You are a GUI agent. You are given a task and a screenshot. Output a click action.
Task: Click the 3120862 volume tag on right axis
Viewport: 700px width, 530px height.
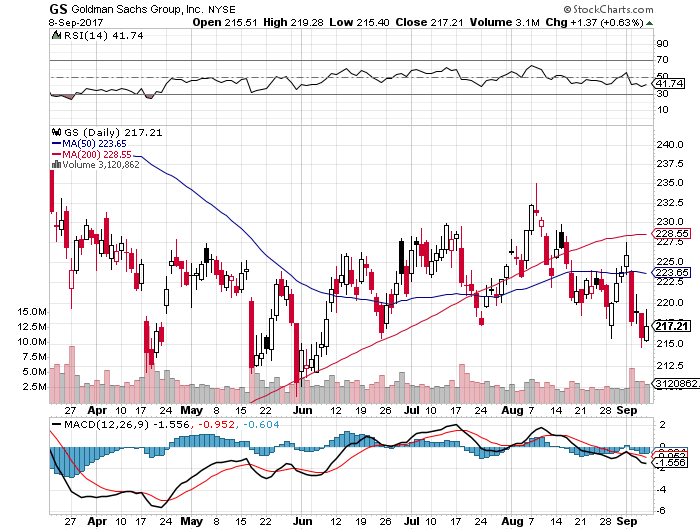point(676,384)
